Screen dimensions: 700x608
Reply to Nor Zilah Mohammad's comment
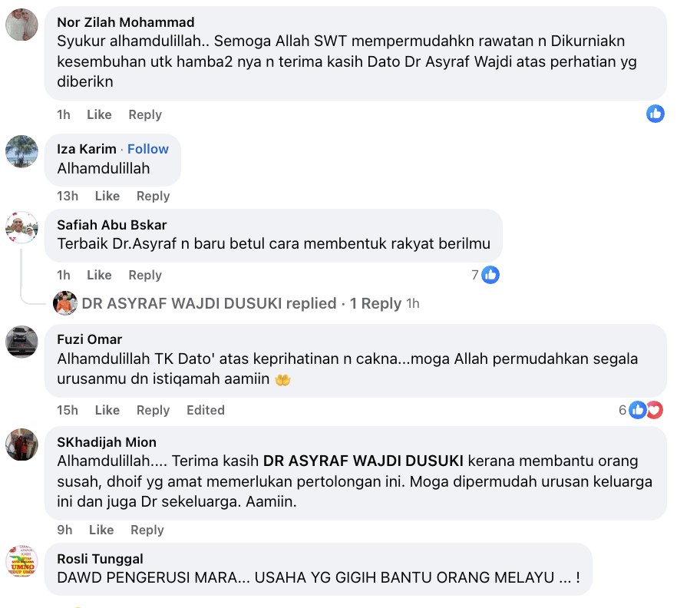click(145, 114)
